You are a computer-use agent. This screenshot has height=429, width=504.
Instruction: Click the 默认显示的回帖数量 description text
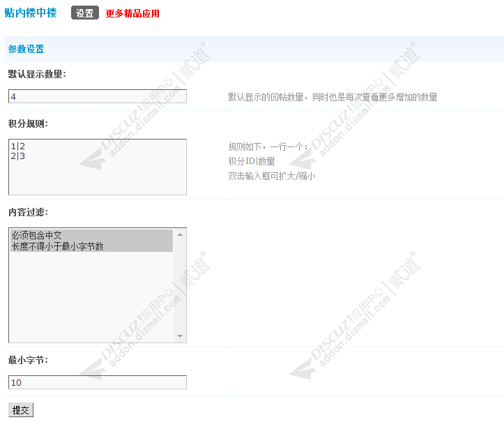pyautogui.click(x=333, y=97)
